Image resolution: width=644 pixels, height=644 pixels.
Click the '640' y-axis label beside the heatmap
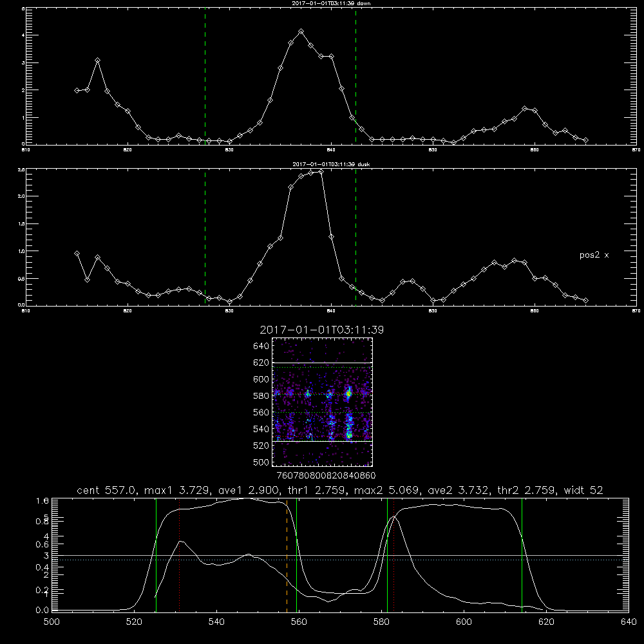point(261,346)
